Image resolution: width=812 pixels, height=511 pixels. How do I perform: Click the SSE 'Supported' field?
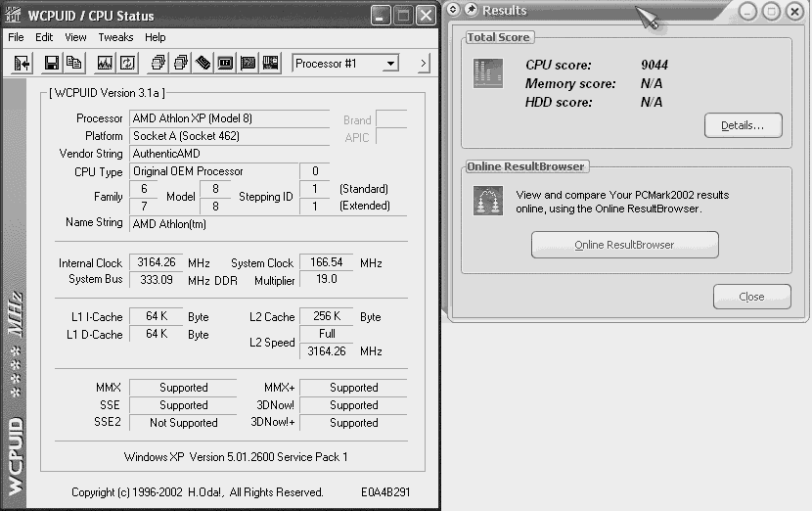tap(183, 405)
